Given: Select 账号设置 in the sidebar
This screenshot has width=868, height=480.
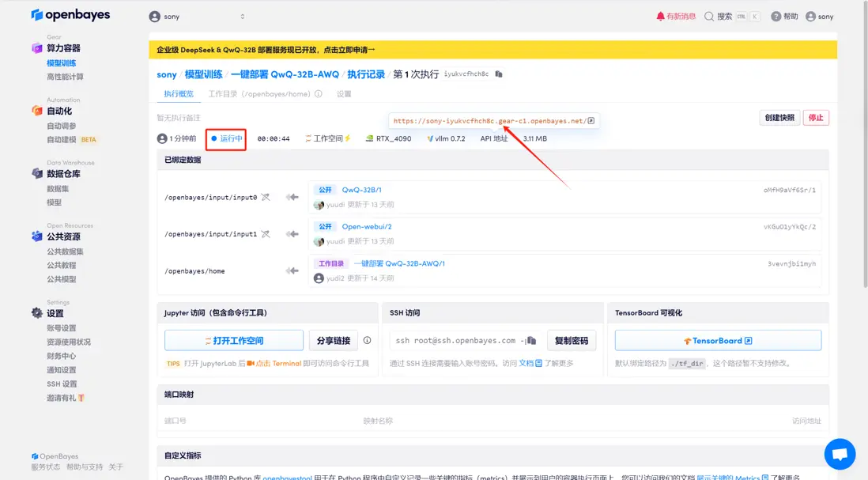Looking at the screenshot, I should tap(62, 328).
